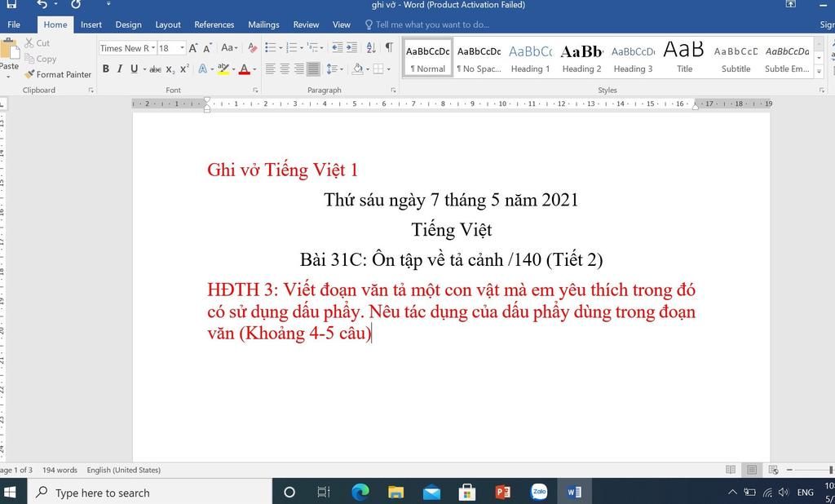Viewport: 835px width, 504px height.
Task: Toggle Bold formatting
Action: pyautogui.click(x=105, y=69)
